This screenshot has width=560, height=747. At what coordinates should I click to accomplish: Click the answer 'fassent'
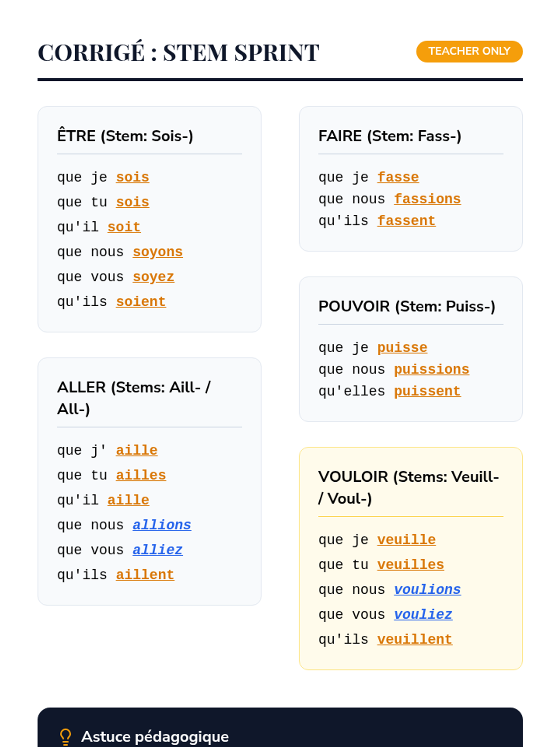point(406,221)
